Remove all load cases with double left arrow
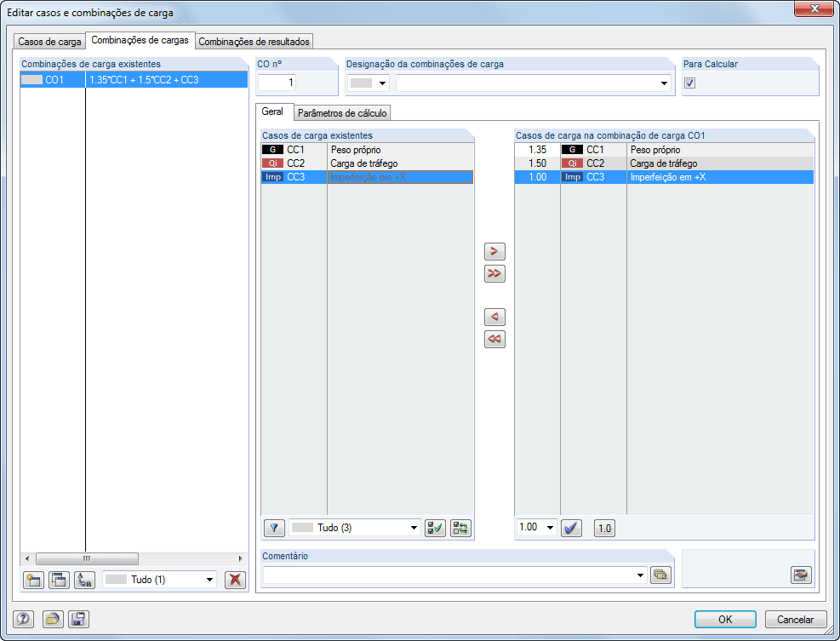The image size is (840, 641). pyautogui.click(x=494, y=339)
